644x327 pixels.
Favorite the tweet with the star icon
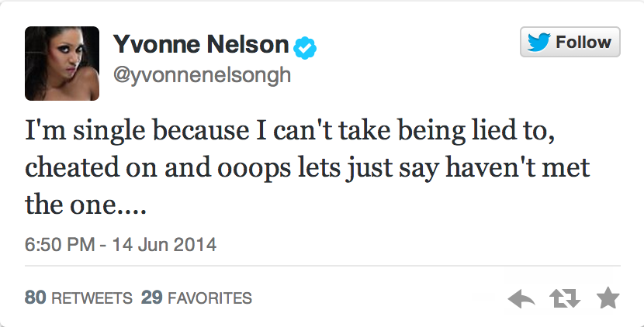[608, 298]
